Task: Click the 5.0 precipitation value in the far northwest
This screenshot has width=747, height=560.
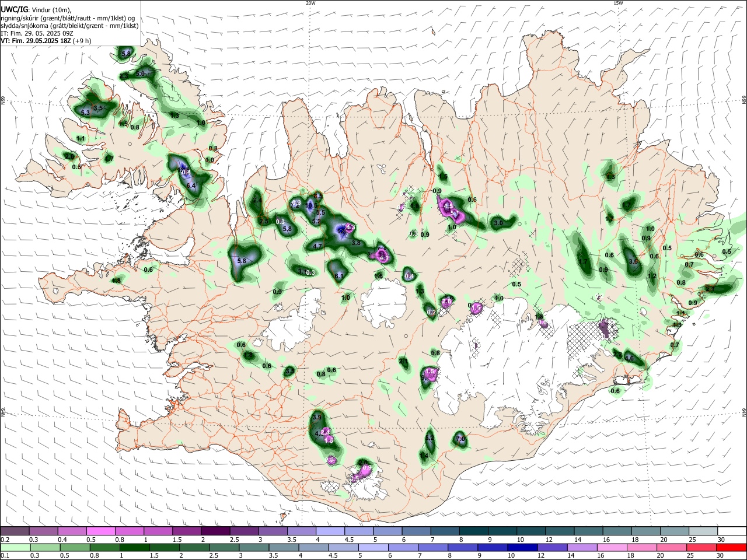Action: coord(140,74)
